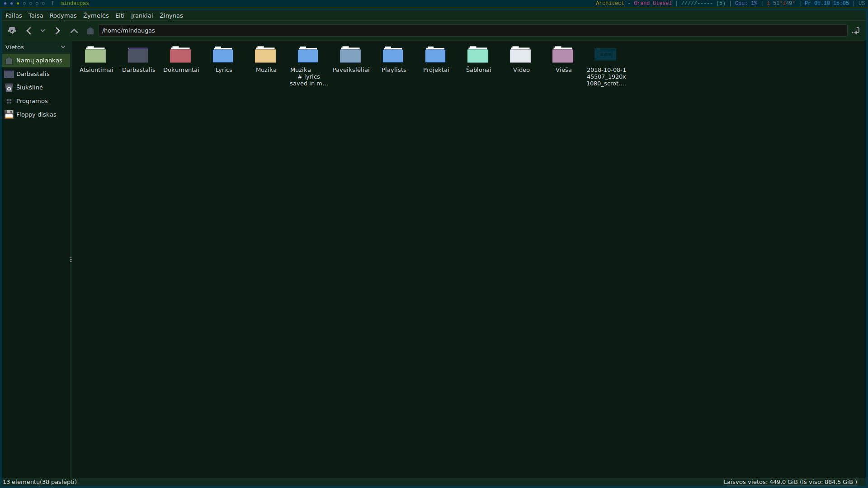Go to parent folder with up arrow
The height and width of the screenshot is (488, 868).
click(x=74, y=31)
